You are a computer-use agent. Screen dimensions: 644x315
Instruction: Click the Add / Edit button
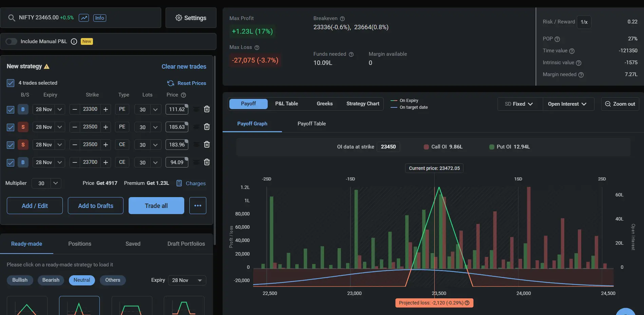point(35,206)
